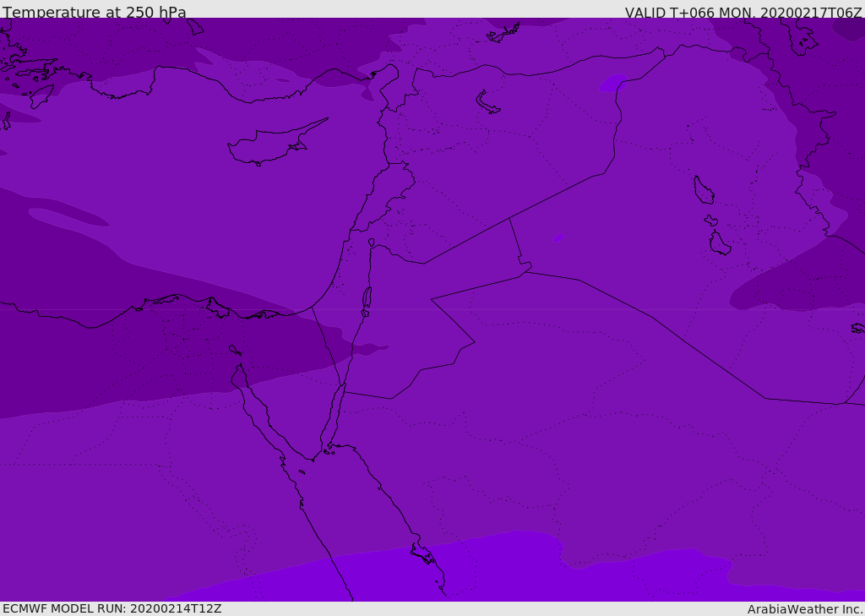Viewport: 865px width, 616px height.
Task: Click the Sea of Galilee outline
Action: [x=371, y=243]
